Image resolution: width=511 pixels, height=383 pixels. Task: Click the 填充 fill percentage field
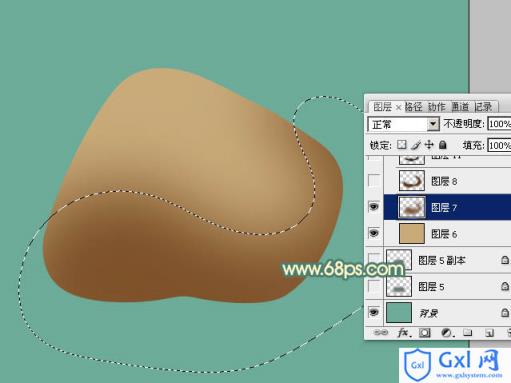(x=499, y=146)
